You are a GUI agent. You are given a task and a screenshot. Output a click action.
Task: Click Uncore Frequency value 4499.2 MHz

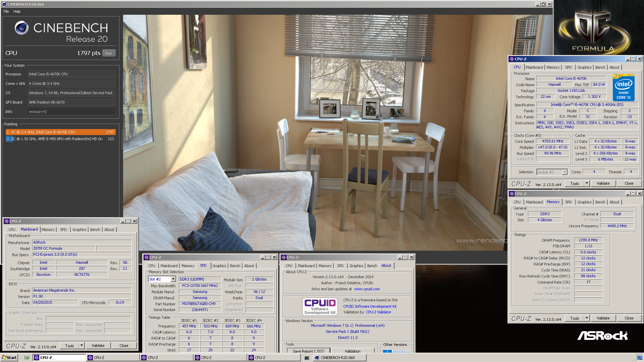pos(617,226)
